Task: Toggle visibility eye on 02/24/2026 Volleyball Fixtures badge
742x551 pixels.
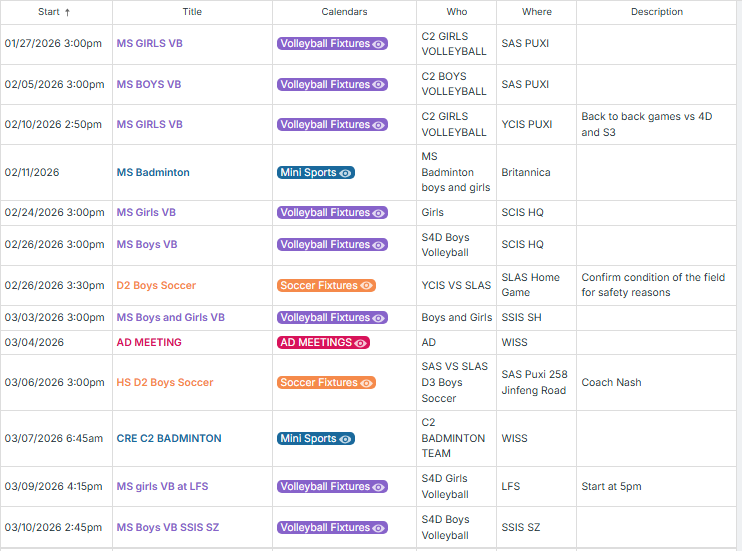Action: (x=378, y=213)
